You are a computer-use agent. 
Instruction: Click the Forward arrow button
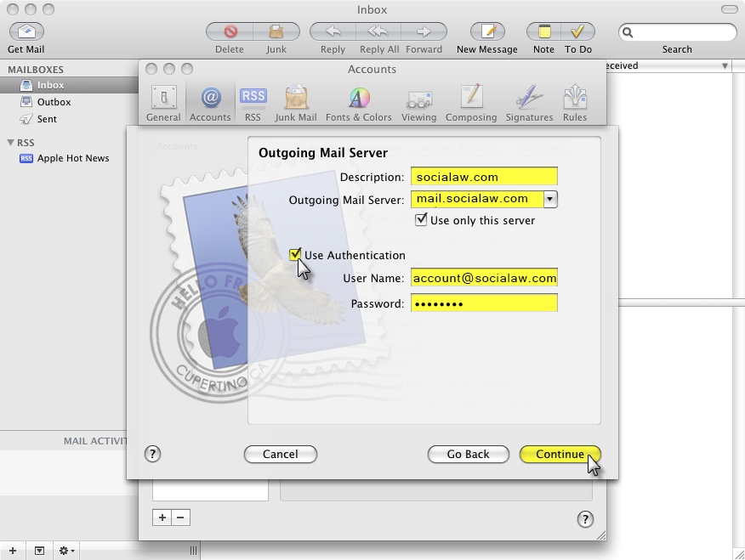click(424, 31)
